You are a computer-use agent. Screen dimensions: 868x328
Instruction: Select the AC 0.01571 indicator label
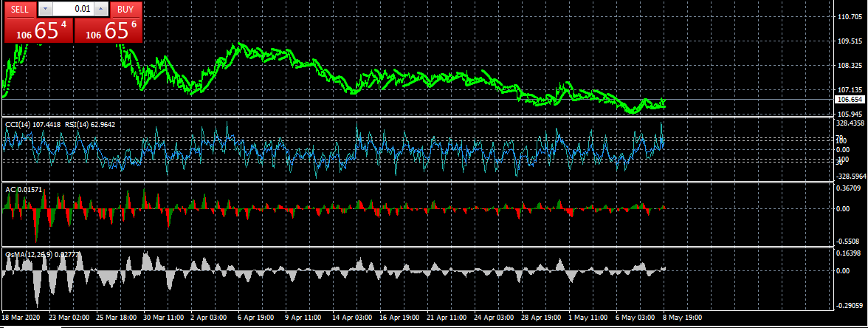point(24,189)
